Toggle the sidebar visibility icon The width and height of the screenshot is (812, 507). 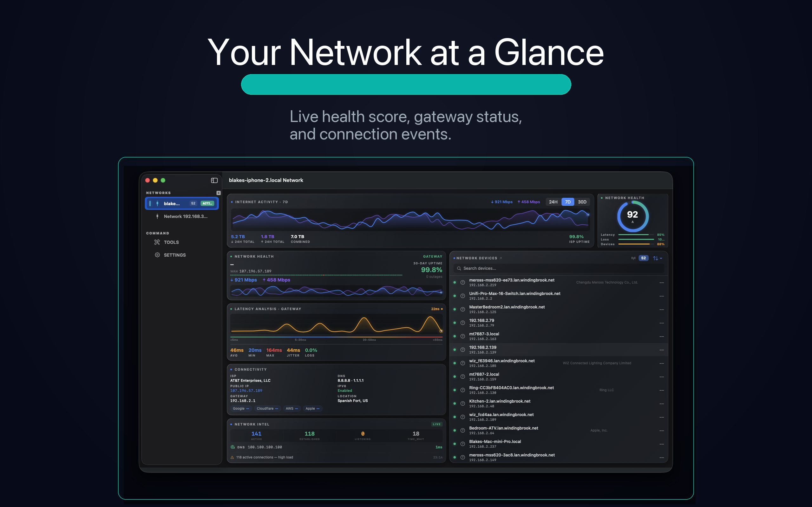click(214, 180)
